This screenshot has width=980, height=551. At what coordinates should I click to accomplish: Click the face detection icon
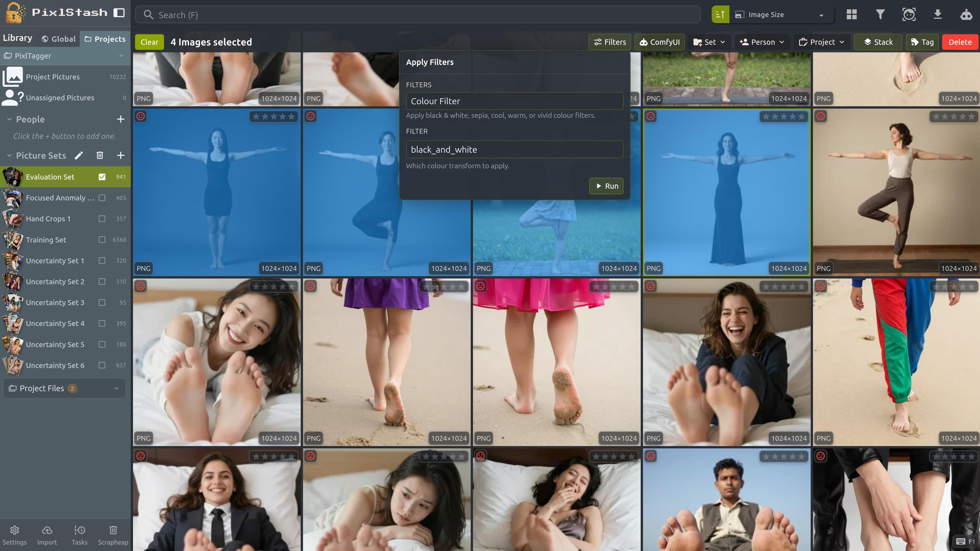pos(909,15)
